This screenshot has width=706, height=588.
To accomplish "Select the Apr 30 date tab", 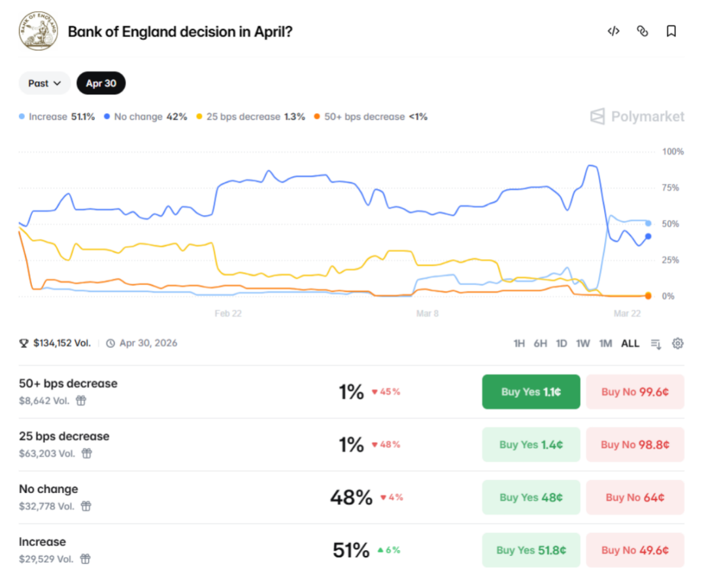I will (101, 83).
